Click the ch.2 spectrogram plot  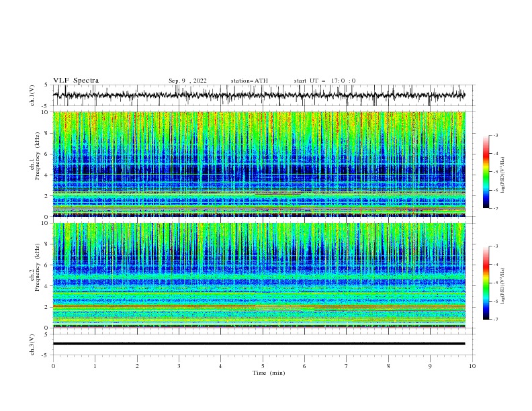259,275
